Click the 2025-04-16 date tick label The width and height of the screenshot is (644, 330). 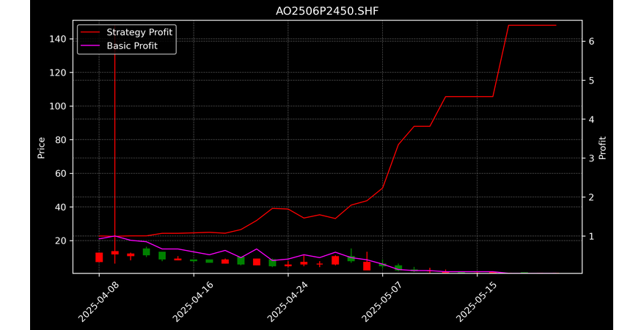(x=193, y=302)
